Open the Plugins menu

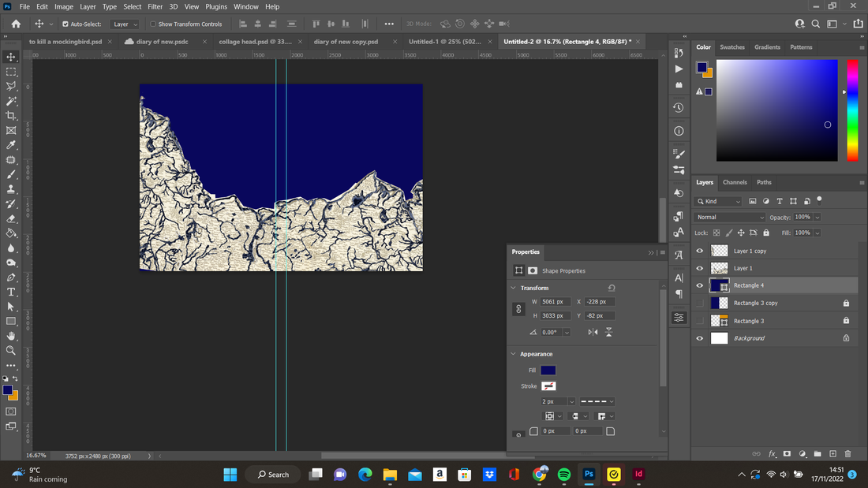pyautogui.click(x=216, y=6)
